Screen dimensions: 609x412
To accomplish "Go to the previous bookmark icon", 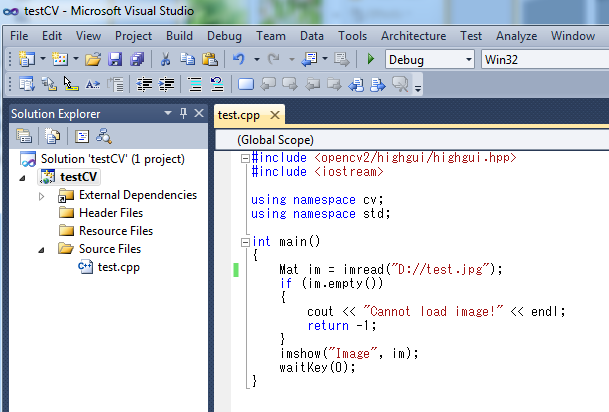I will [268, 84].
